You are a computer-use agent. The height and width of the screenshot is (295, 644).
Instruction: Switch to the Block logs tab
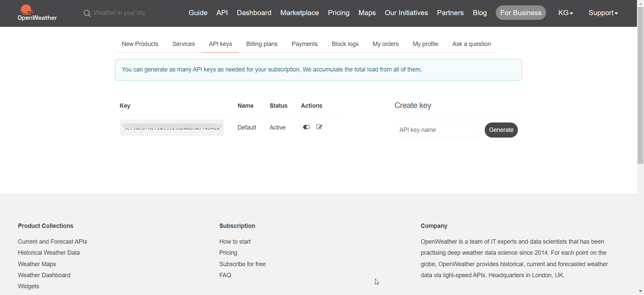pyautogui.click(x=345, y=44)
